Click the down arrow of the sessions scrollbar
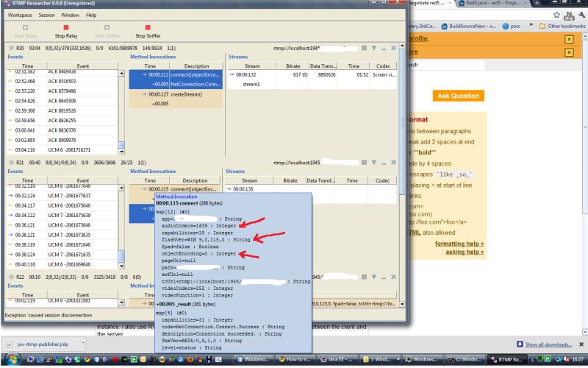Viewport: 588px width, 368px height. pos(402,304)
